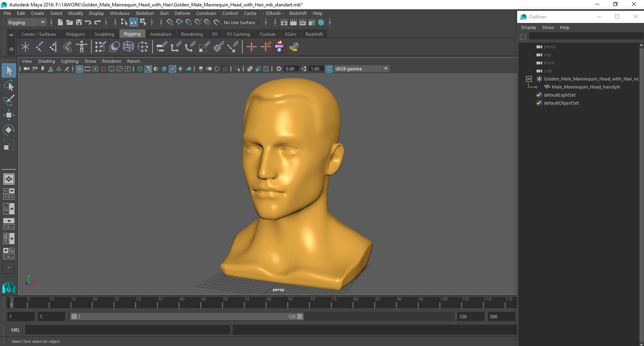This screenshot has height=346, width=644.
Task: Open the Render View window icon
Action: (284, 23)
